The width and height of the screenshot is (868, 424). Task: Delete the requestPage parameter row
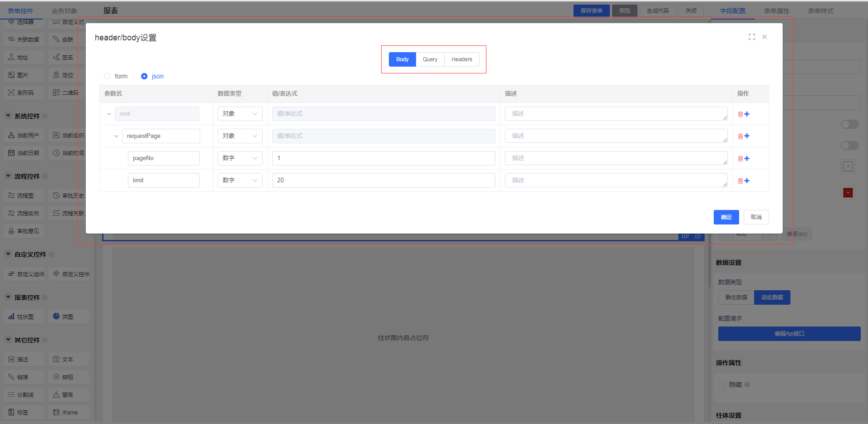(x=740, y=136)
